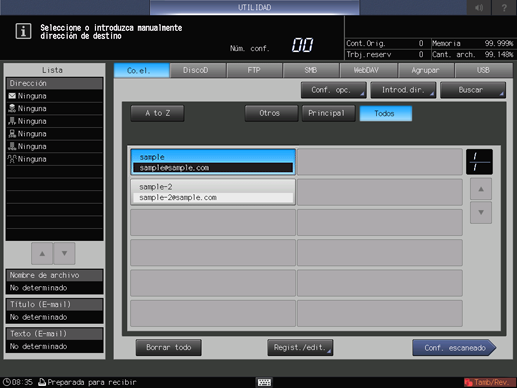The image size is (517, 388).
Task: Select the Principal filter
Action: pyautogui.click(x=328, y=113)
